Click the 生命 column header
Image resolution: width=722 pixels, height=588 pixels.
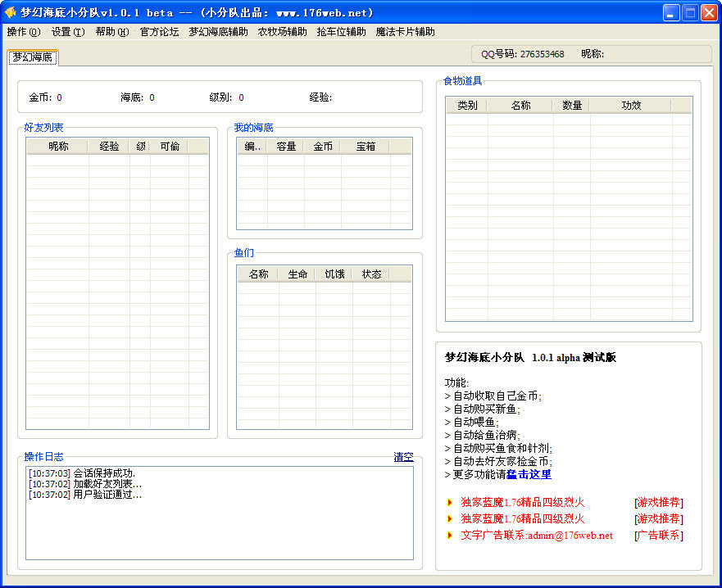pos(297,274)
